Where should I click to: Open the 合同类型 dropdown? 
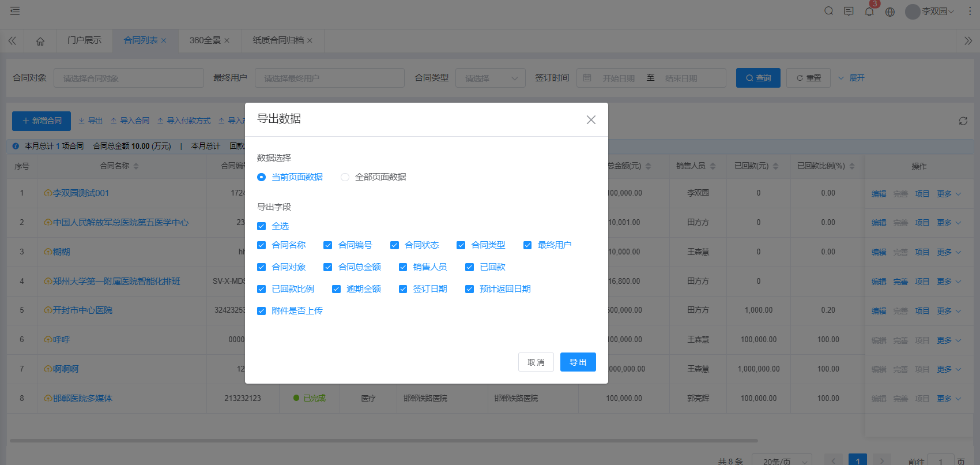[x=490, y=78]
